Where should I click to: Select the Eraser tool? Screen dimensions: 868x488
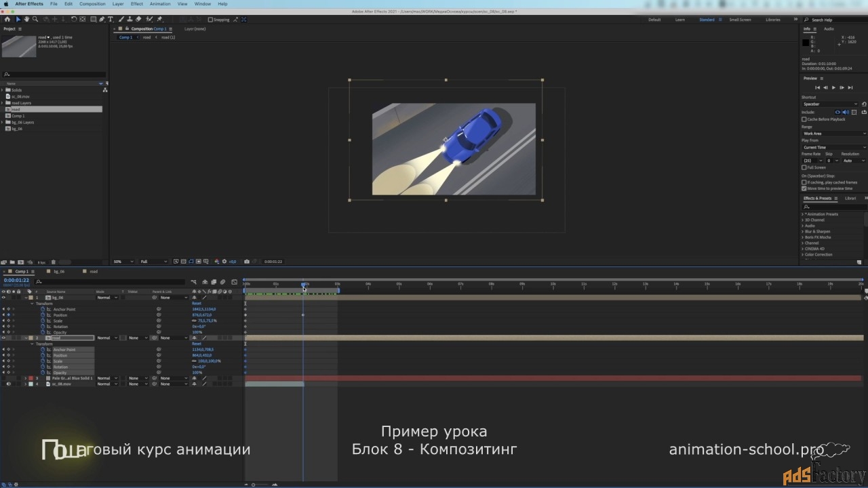(x=139, y=20)
